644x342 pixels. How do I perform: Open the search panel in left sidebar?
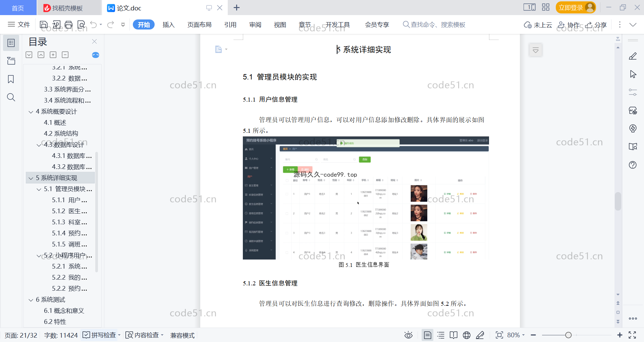(x=11, y=97)
